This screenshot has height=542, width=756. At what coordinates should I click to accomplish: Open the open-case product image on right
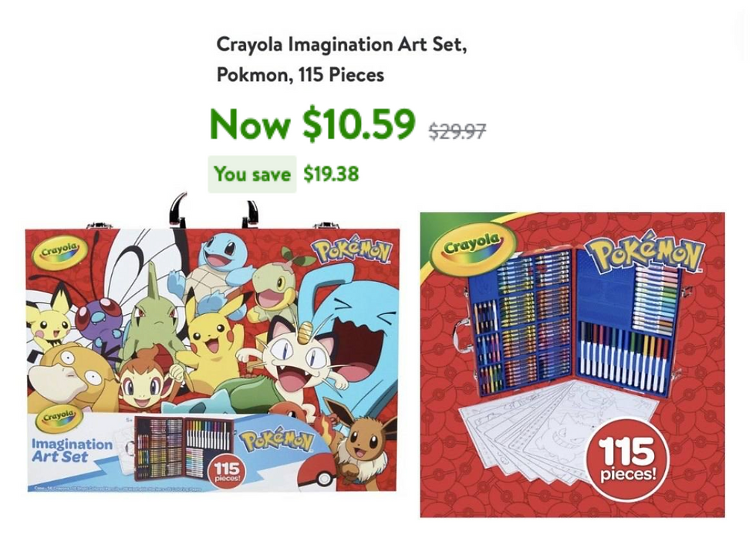point(572,365)
